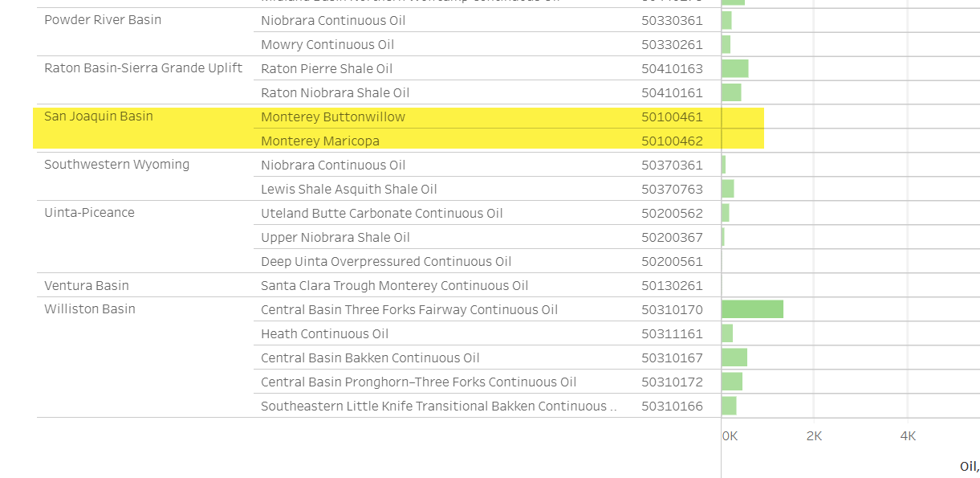This screenshot has width=980, height=478.
Task: Click the Monterey Buttonwillow assessment unit
Action: (x=333, y=117)
